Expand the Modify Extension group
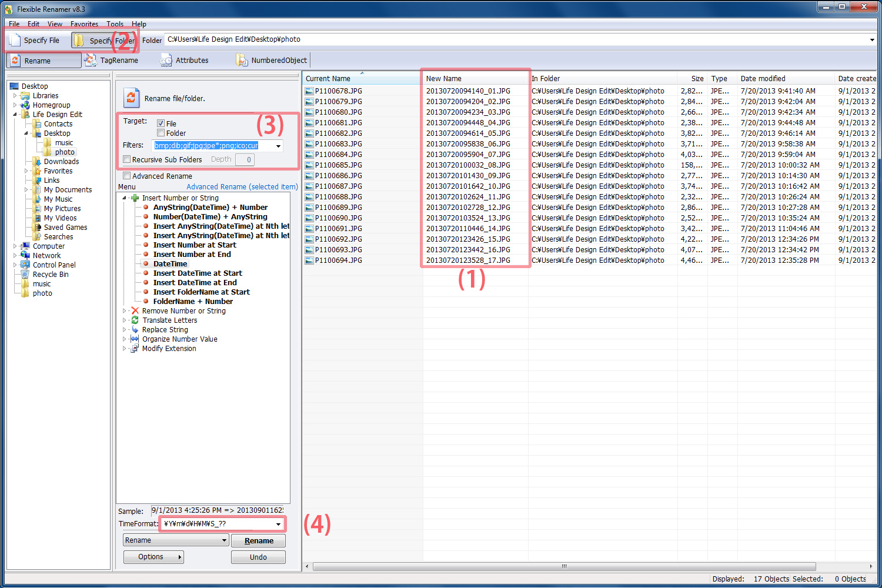 pos(124,349)
